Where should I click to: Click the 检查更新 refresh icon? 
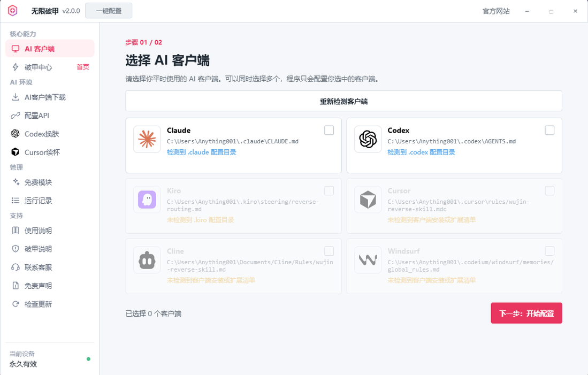16,304
